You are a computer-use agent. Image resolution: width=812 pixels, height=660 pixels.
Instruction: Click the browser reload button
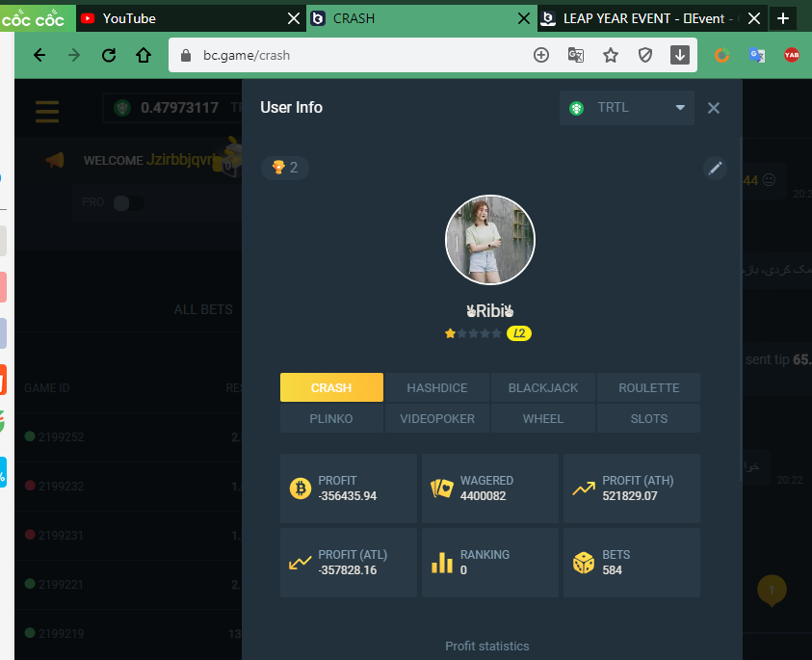click(x=109, y=55)
